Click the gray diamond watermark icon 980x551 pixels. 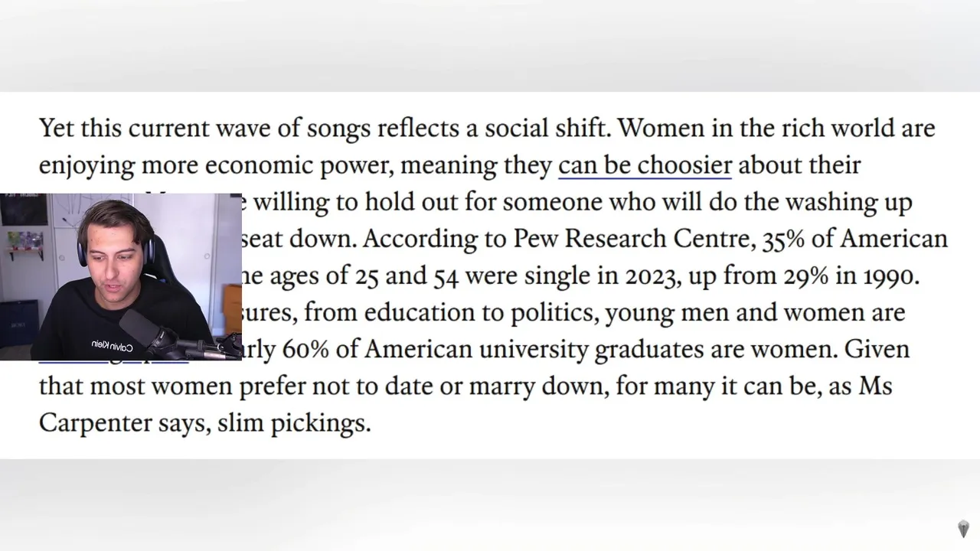(x=963, y=529)
